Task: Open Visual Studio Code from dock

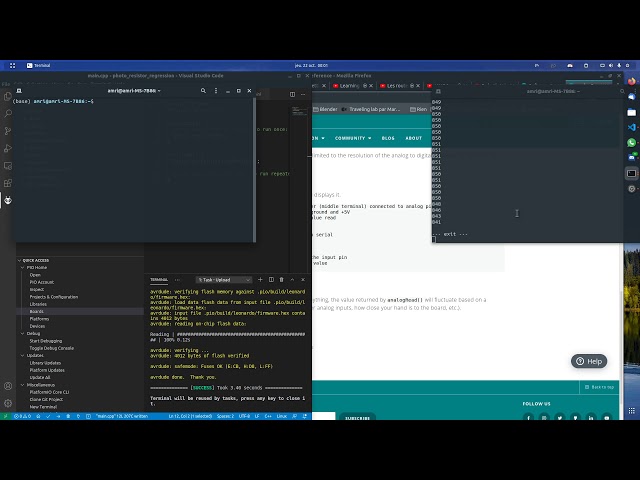Action: pos(631,127)
